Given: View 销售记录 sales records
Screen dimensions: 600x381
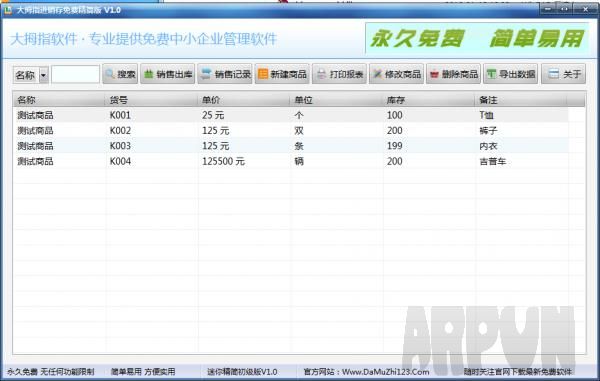Looking at the screenshot, I should tap(225, 74).
